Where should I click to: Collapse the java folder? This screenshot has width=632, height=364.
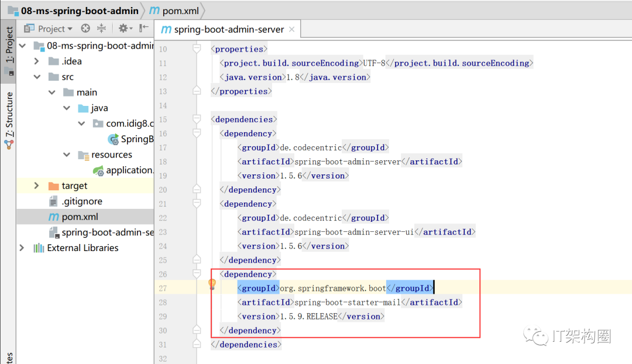click(67, 108)
